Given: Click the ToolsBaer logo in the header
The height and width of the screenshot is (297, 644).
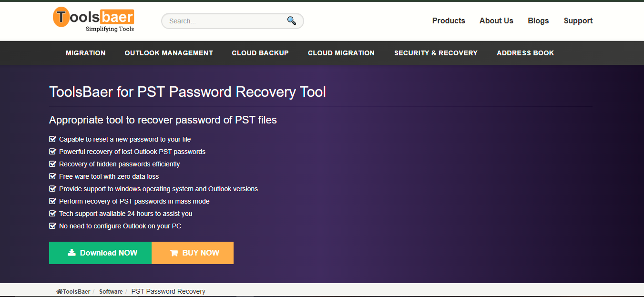Looking at the screenshot, I should [x=93, y=20].
